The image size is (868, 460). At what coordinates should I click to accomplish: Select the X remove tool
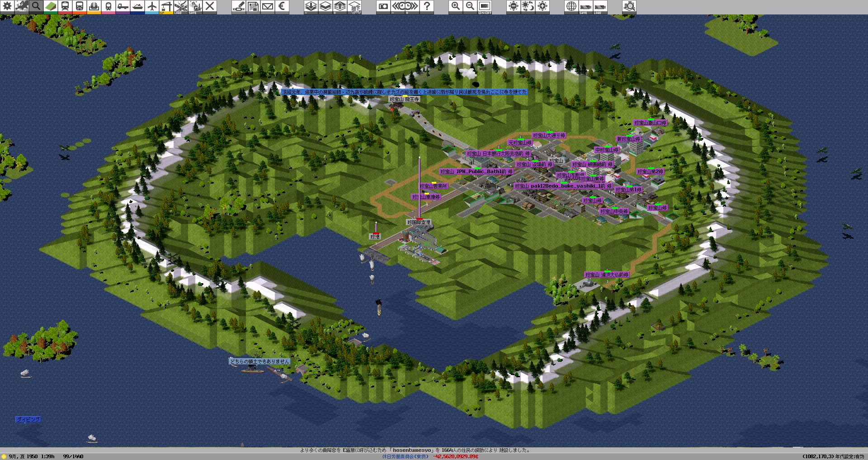click(x=210, y=7)
